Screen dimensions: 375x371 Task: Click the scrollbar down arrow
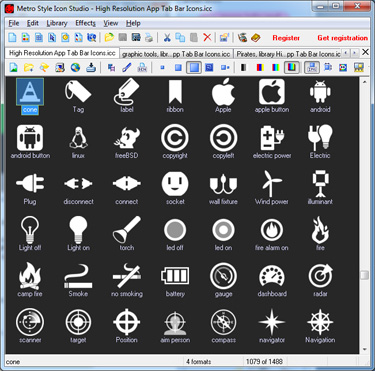coord(364,349)
